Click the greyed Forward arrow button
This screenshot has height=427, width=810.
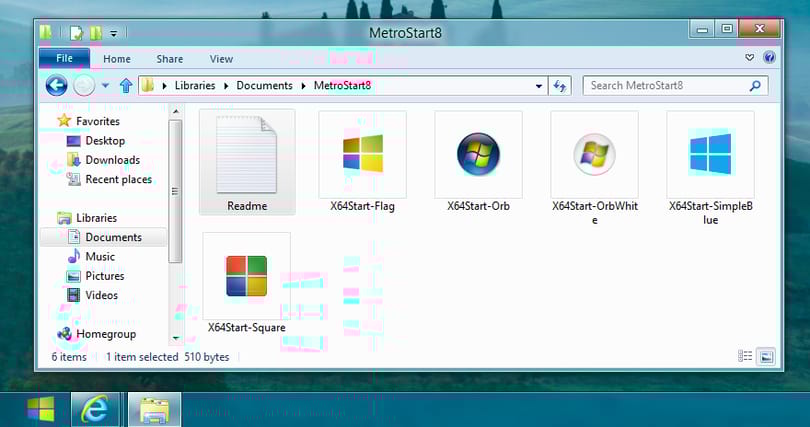coord(84,85)
